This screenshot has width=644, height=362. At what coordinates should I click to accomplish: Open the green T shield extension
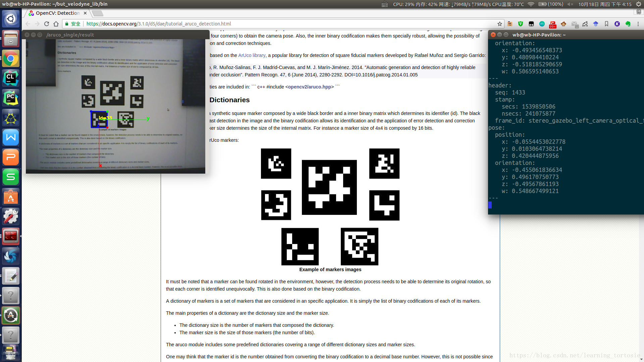click(x=521, y=24)
